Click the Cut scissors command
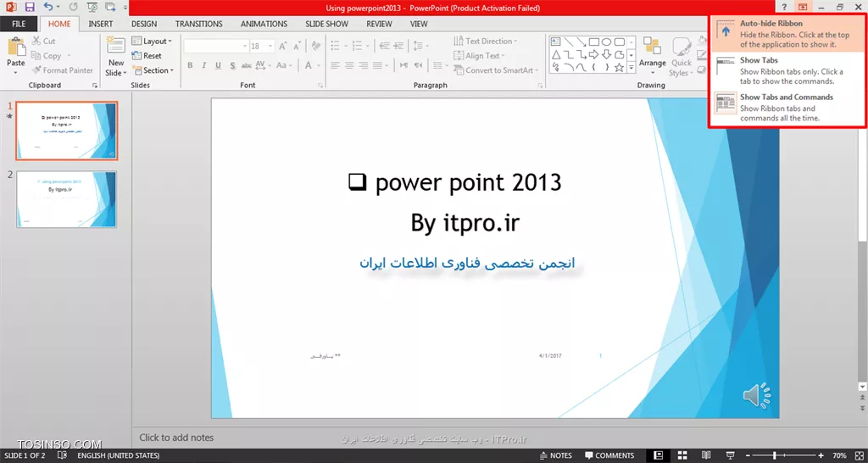This screenshot has width=868, height=463. 44,41
